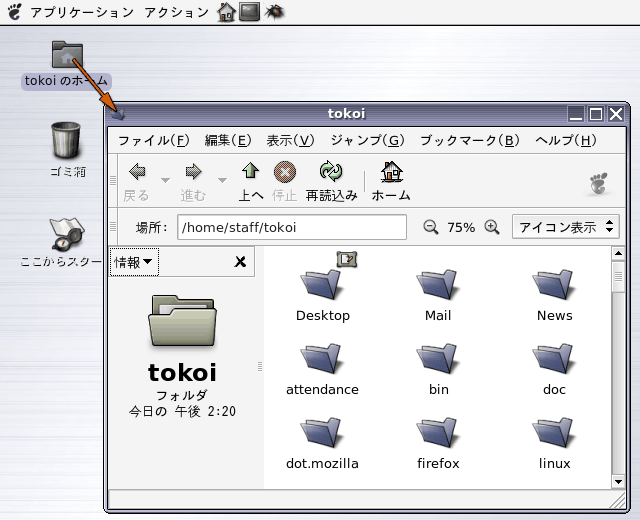Open the 情報 side pane dropdown
Viewport: 640px width, 520px height.
tap(134, 262)
